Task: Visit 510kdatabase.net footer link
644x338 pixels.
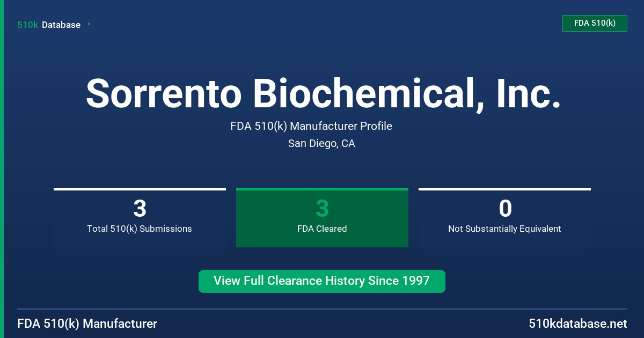Action: (577, 324)
